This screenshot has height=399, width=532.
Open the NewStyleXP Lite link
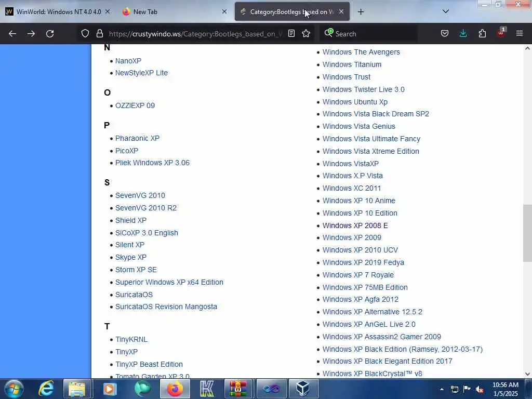pyautogui.click(x=141, y=73)
